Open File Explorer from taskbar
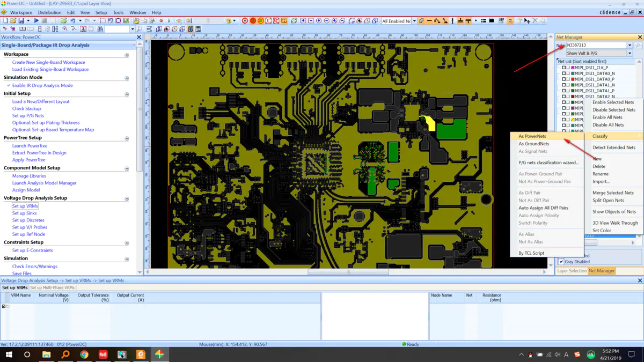Screen dimensions: 644x362 pyautogui.click(x=46, y=354)
